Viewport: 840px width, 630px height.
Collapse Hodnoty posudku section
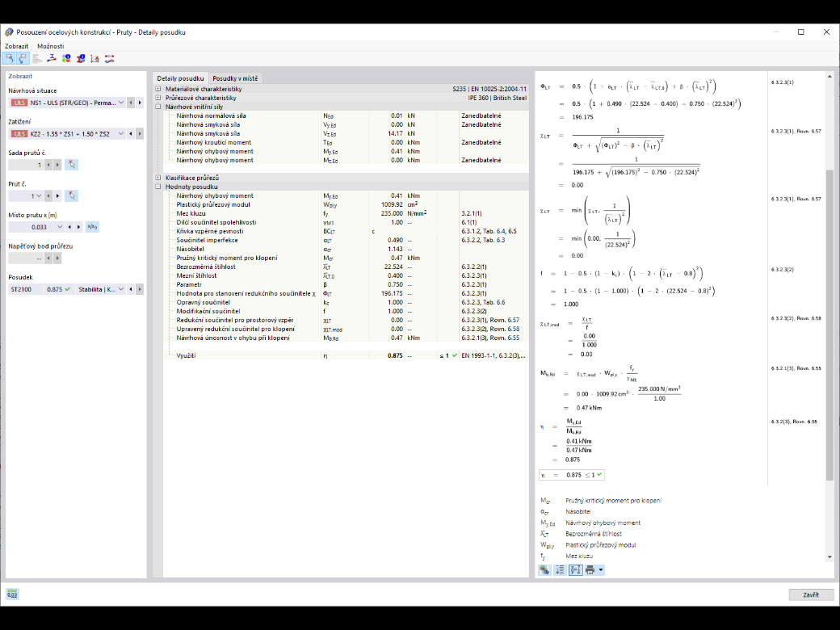tap(158, 187)
